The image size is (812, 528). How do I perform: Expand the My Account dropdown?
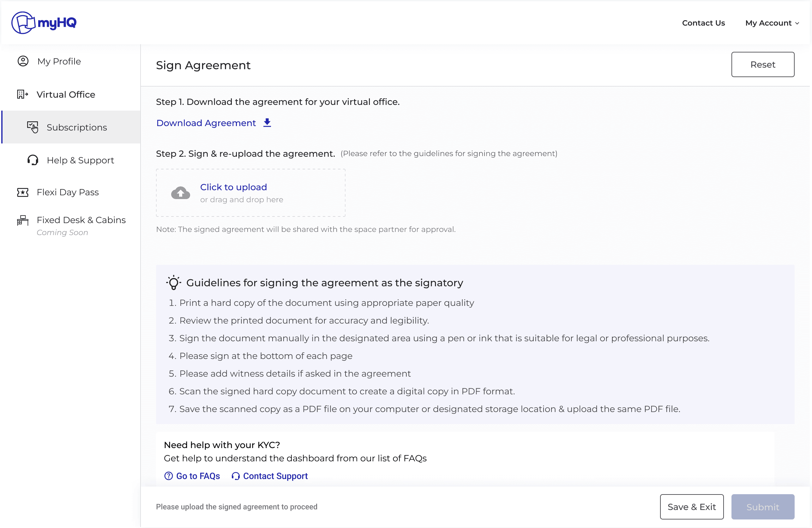point(772,23)
